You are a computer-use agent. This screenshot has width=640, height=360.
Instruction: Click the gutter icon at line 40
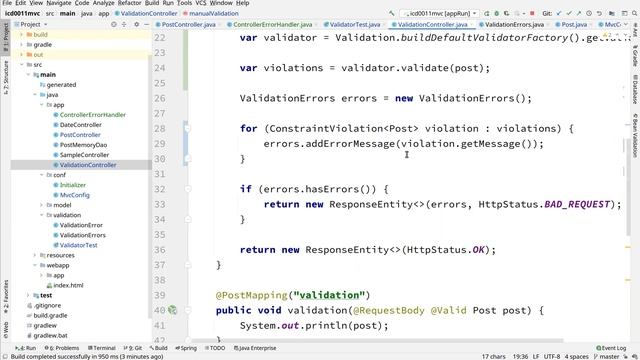(x=173, y=310)
